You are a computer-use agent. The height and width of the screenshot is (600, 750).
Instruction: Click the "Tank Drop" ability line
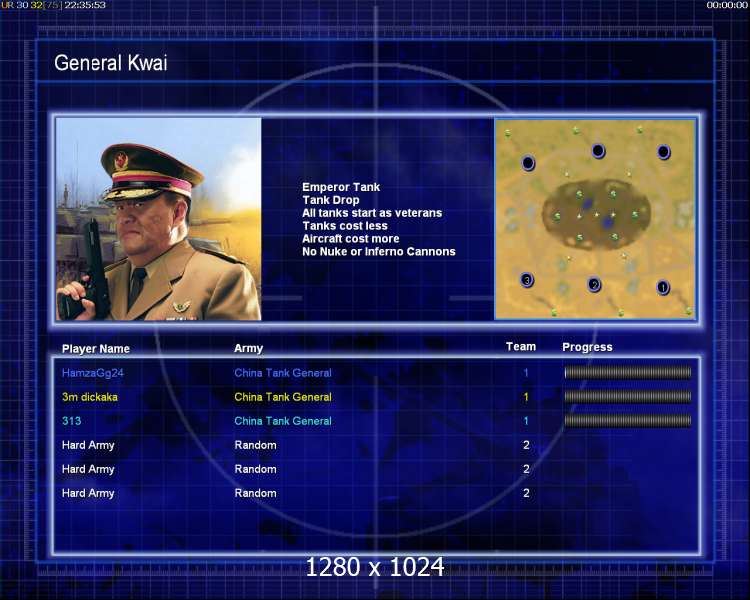(331, 200)
